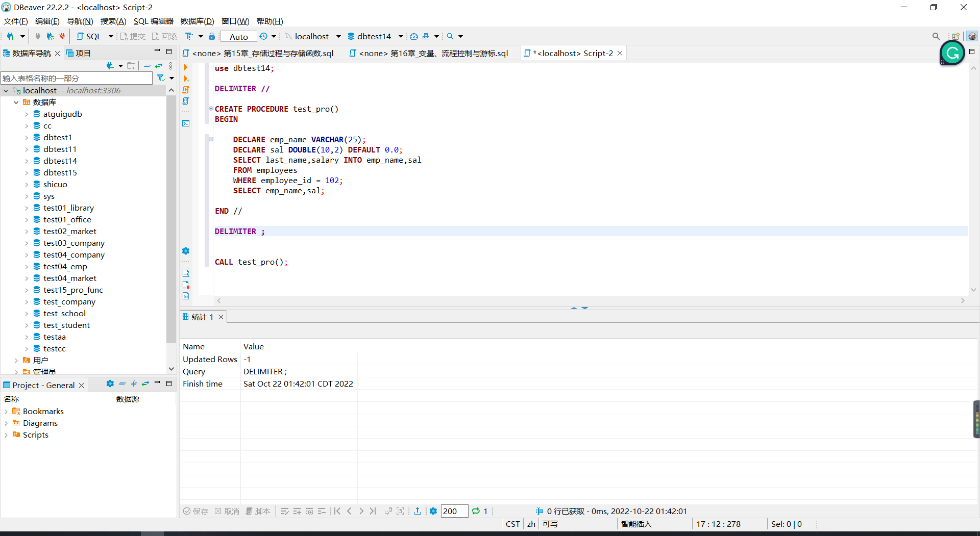980x536 pixels.
Task: Click the 回滚 rollback button
Action: 164,36
